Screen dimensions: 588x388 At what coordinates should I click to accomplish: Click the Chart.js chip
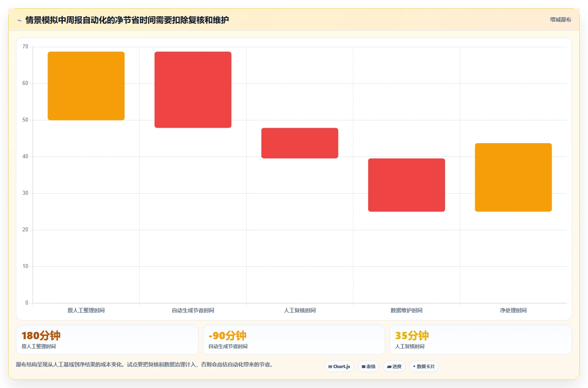coord(339,366)
